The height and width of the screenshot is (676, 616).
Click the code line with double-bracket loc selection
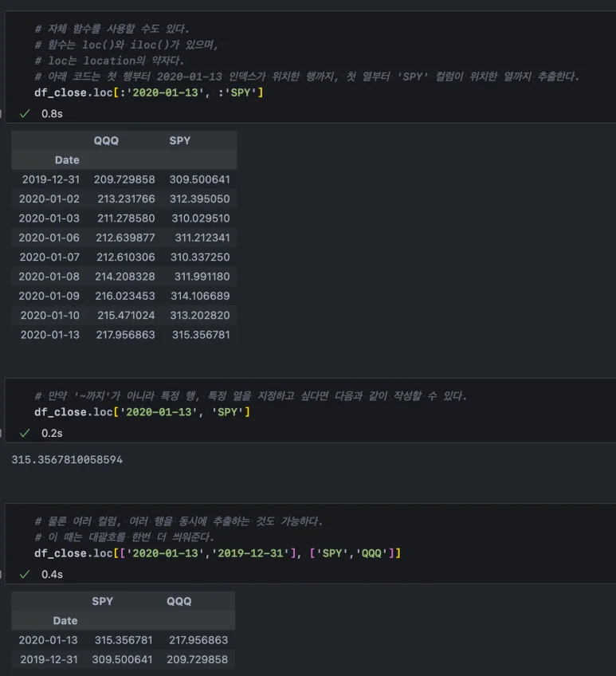click(217, 552)
